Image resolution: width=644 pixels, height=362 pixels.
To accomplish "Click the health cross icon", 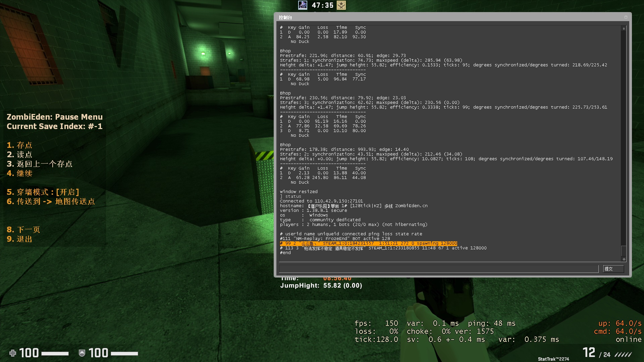I will (x=12, y=353).
